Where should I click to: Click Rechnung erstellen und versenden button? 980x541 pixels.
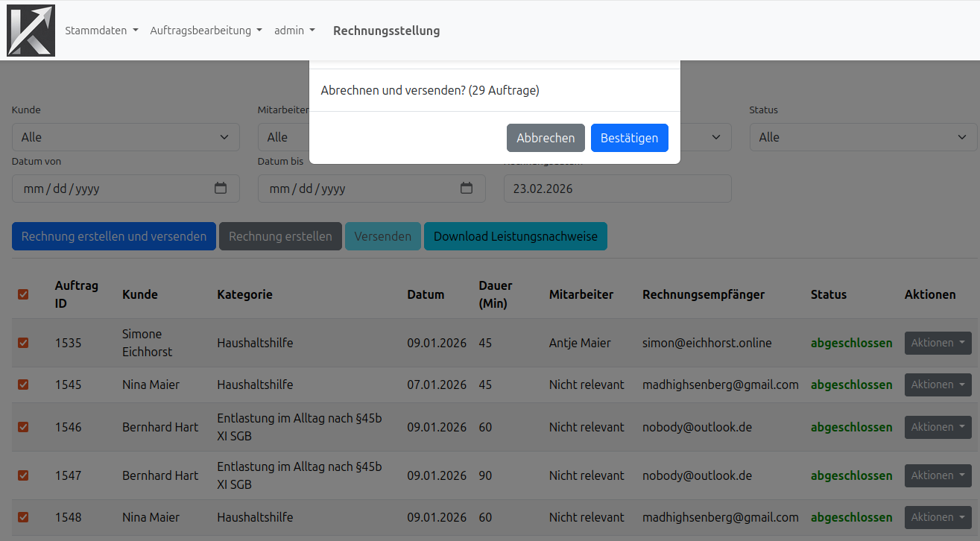pos(114,236)
